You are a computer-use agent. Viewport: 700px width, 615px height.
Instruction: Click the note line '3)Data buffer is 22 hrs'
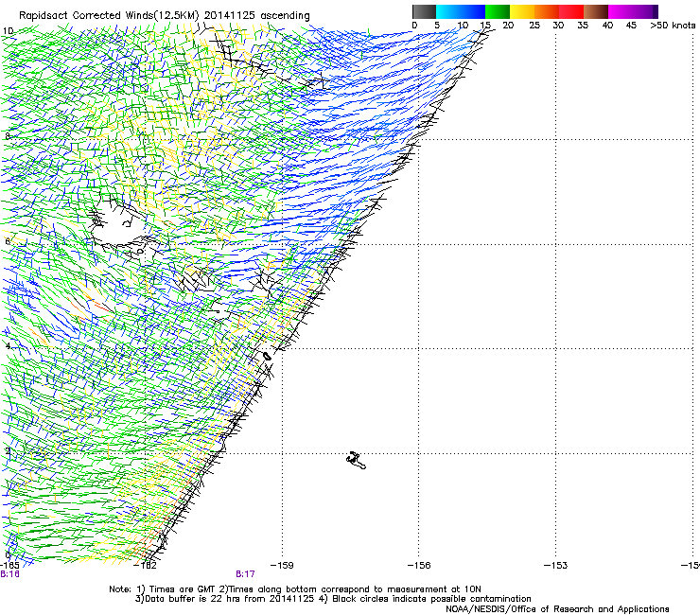click(333, 599)
